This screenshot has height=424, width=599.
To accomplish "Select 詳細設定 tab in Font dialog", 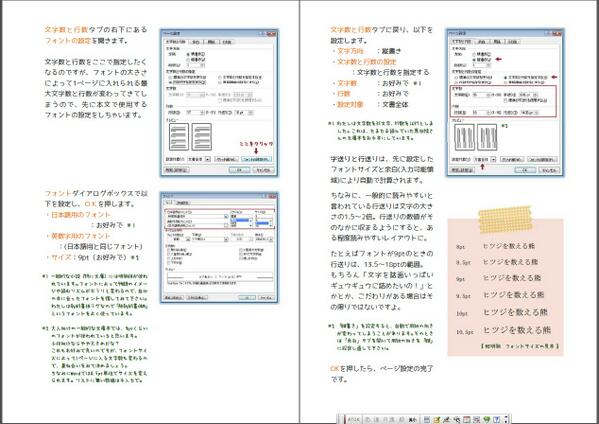I will (183, 203).
